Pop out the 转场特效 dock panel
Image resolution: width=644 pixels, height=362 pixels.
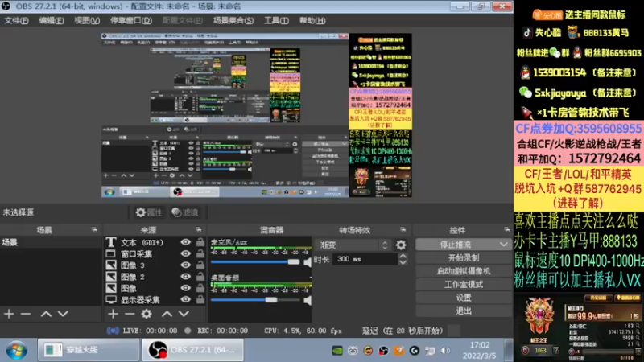(x=403, y=230)
